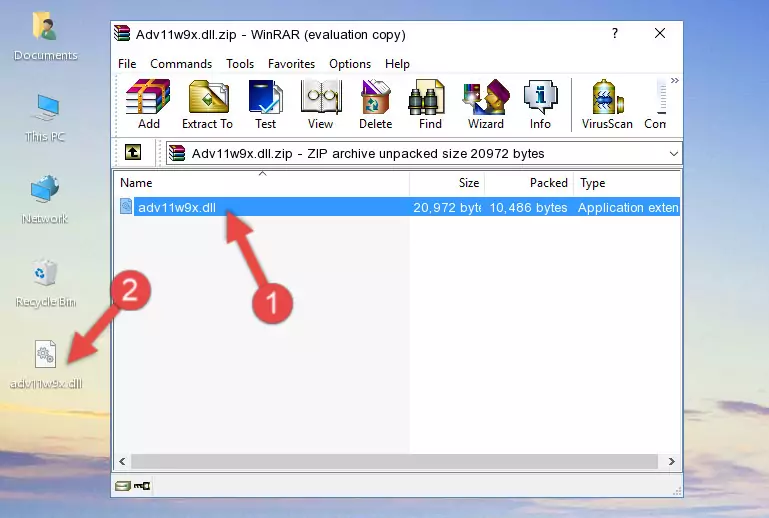Expand hidden toolbar buttons chevron
This screenshot has width=769, height=518.
tap(675, 80)
